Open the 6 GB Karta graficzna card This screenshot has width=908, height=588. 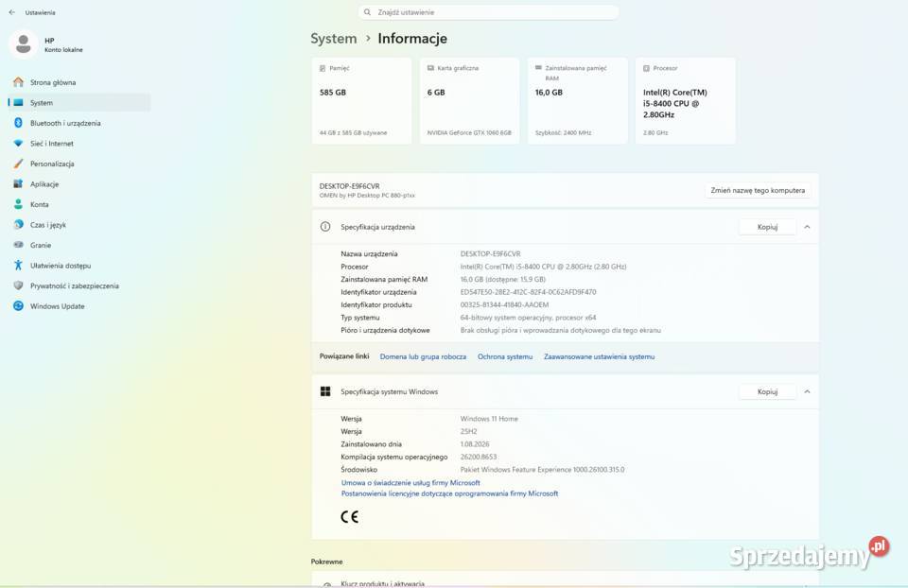(x=469, y=101)
